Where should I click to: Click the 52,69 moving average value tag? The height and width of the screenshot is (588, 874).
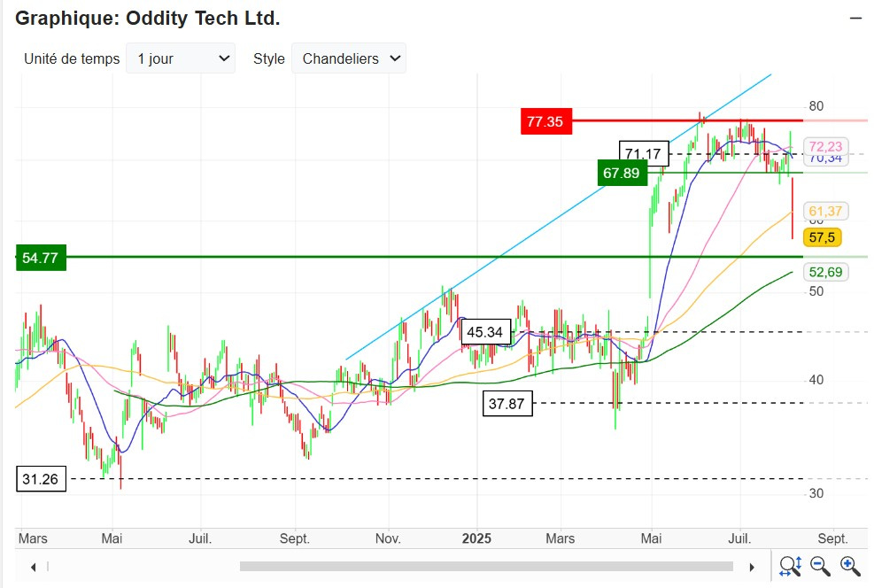coord(825,272)
